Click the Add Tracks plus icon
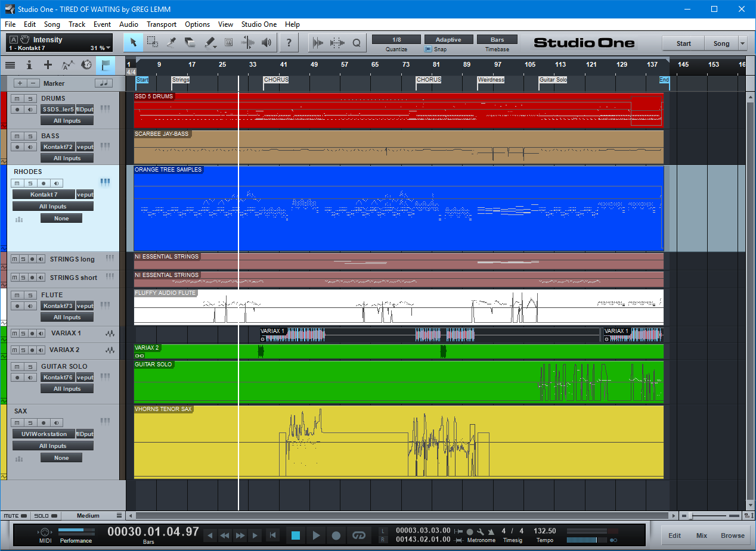The image size is (756, 551). coord(48,65)
